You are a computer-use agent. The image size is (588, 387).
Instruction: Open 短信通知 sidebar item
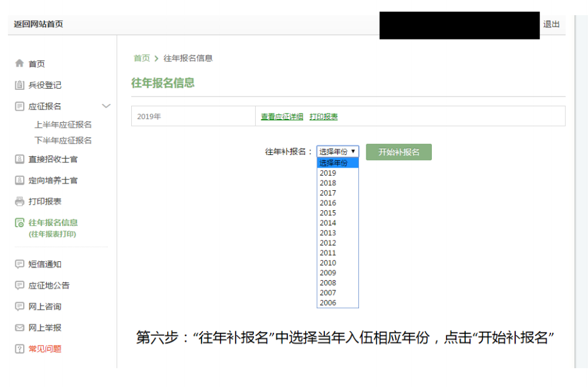(45, 264)
